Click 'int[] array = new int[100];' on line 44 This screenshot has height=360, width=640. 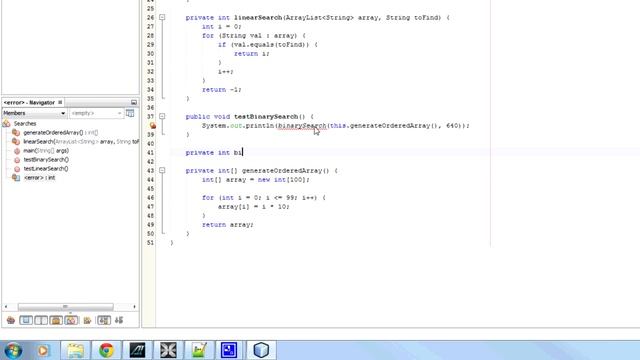point(256,180)
